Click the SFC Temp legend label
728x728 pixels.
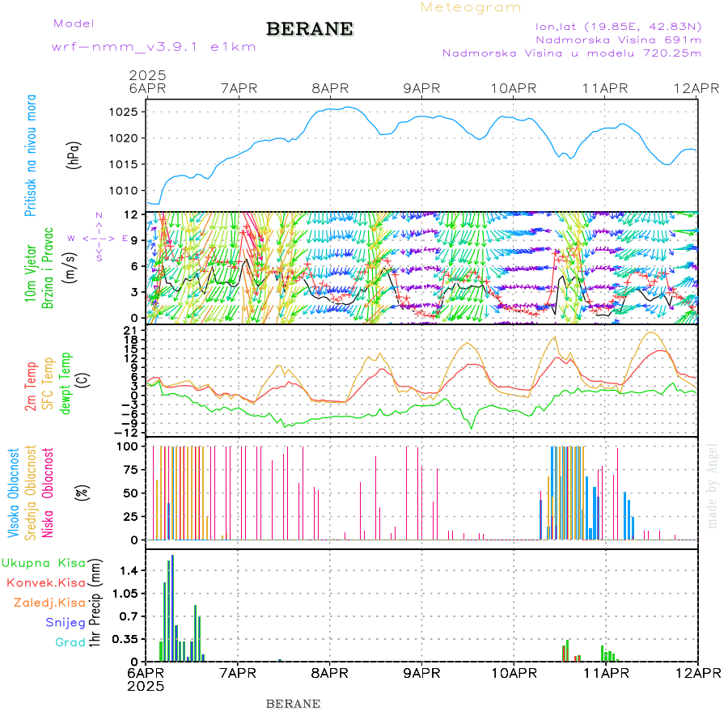tap(48, 383)
